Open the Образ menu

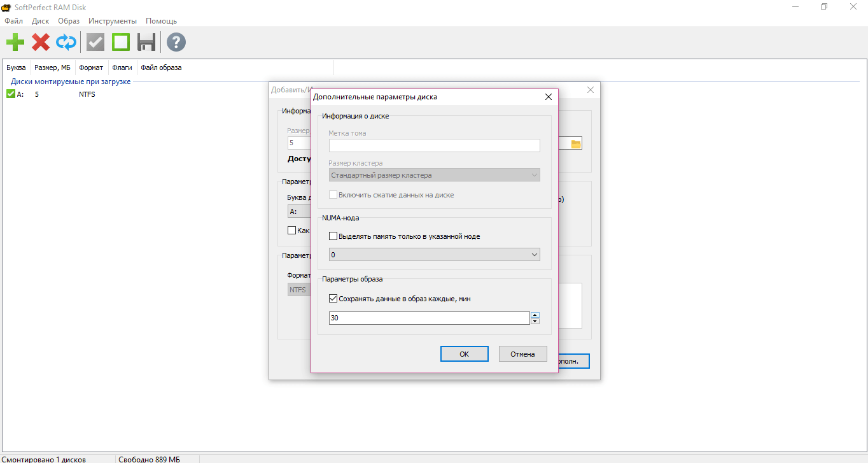coord(69,21)
